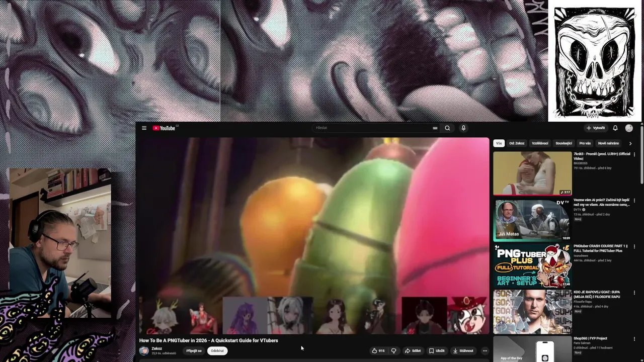Open the BIGGBOSS channel name

coord(581,163)
